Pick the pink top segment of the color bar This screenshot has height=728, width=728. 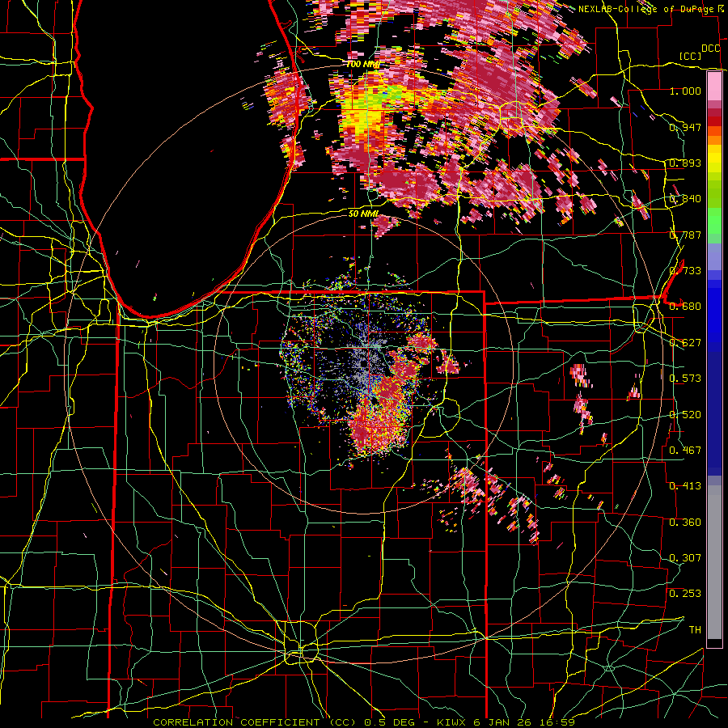click(x=714, y=87)
